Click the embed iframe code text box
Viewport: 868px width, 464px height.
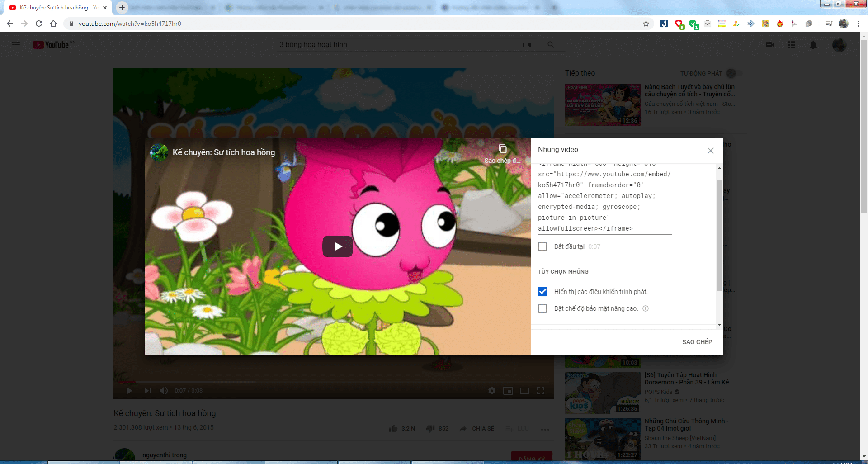tap(605, 199)
